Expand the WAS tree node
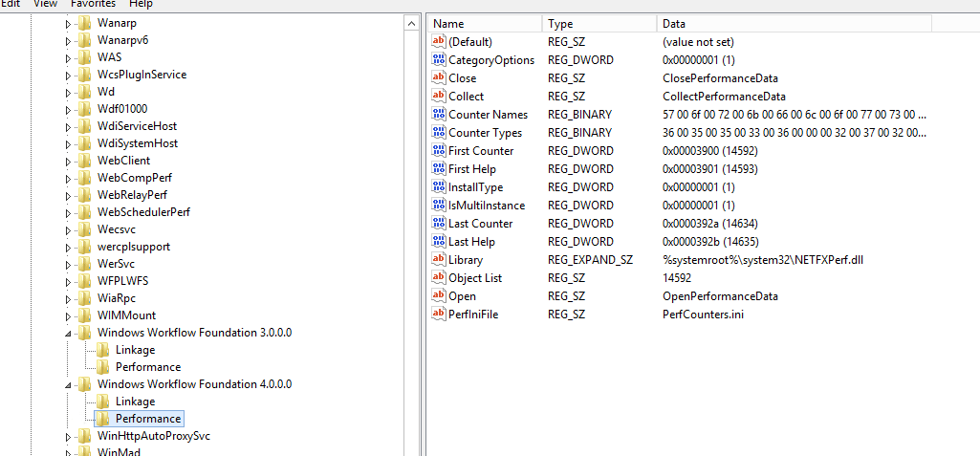 69,57
